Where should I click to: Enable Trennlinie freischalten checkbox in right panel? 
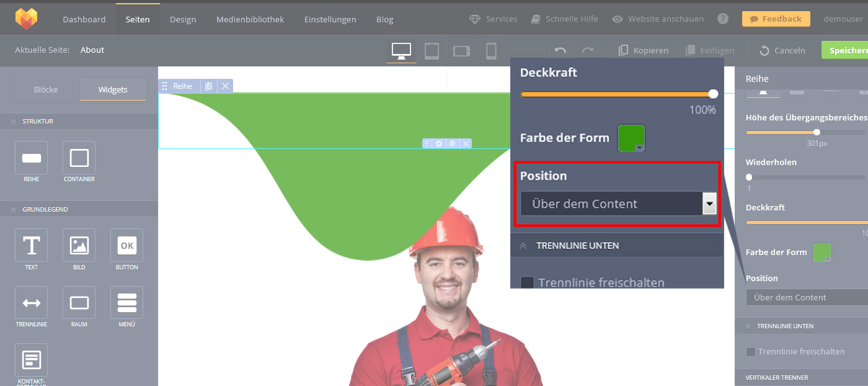751,352
